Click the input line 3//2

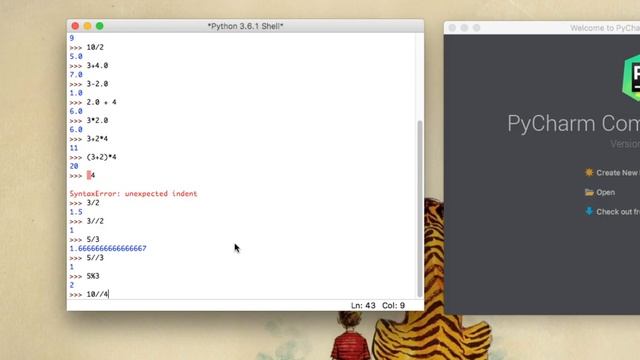coord(95,221)
